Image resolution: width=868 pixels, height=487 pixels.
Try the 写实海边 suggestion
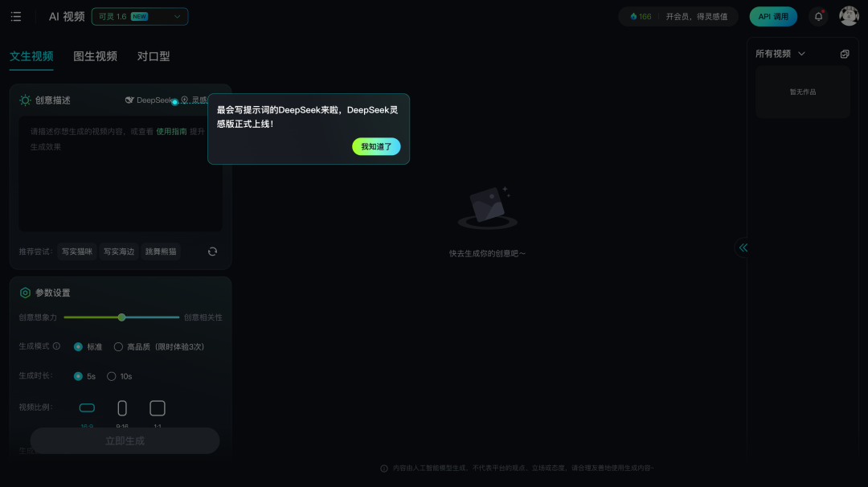119,252
